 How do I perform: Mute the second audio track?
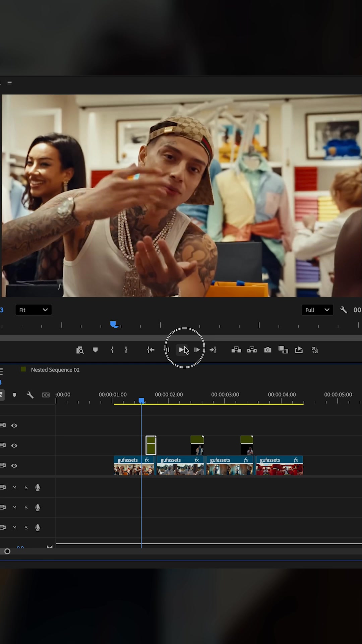(x=14, y=507)
